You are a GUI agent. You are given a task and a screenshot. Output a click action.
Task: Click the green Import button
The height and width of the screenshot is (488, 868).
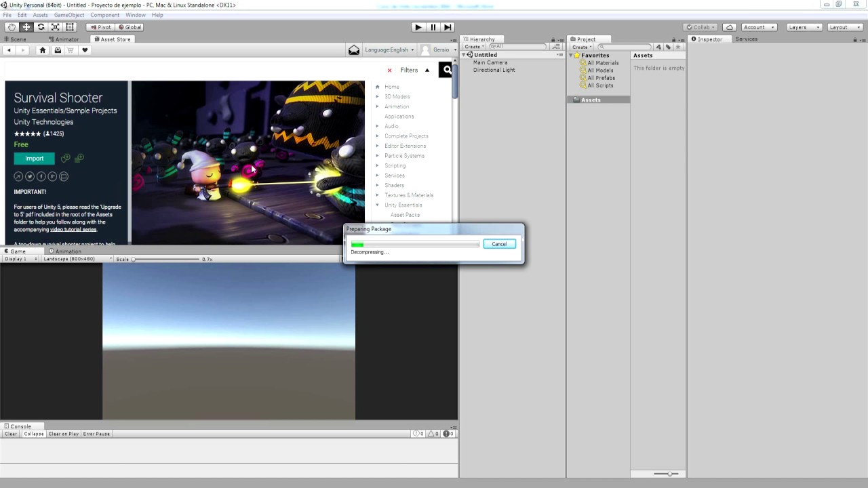[34, 159]
